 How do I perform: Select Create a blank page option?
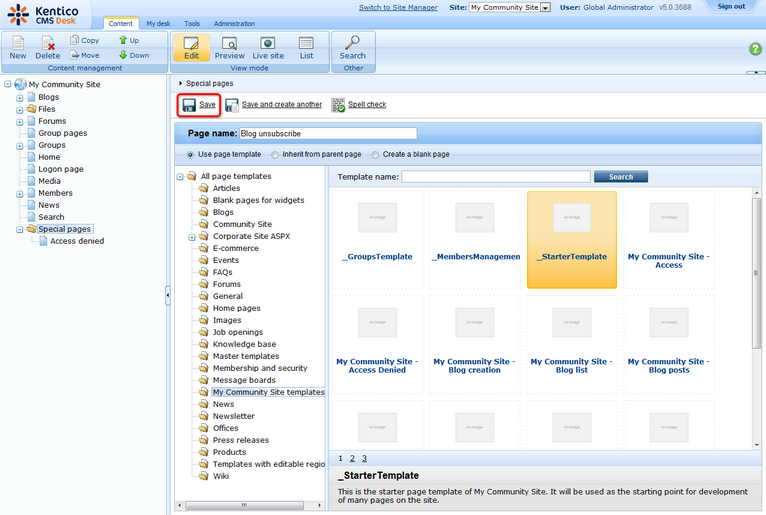375,155
